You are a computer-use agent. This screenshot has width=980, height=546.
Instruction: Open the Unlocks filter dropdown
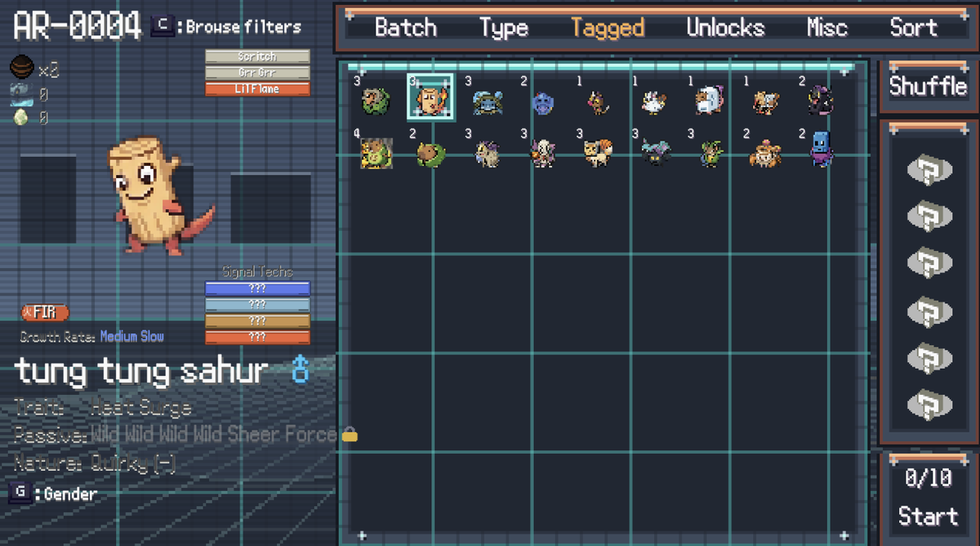point(725,28)
